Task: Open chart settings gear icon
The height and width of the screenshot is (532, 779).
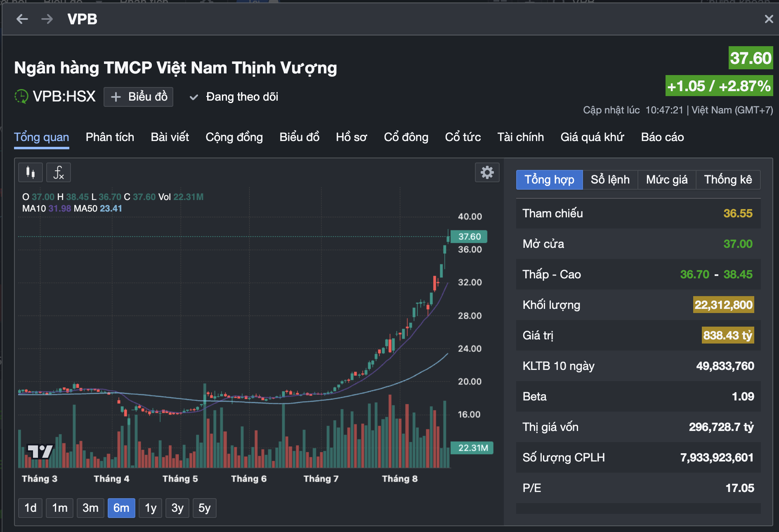Action: (x=487, y=172)
